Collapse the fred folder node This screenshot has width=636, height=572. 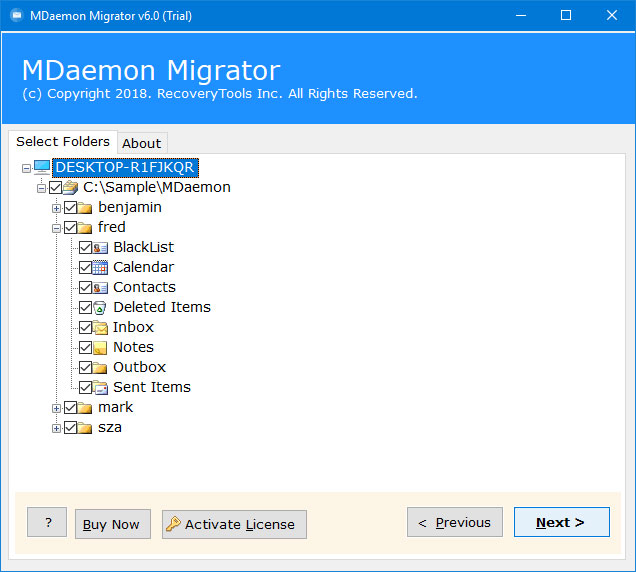[56, 228]
